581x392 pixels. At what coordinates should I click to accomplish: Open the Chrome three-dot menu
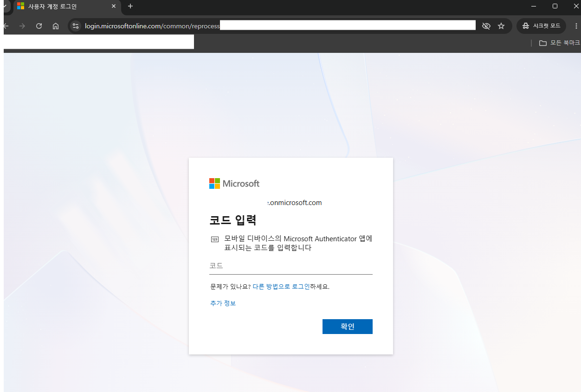[576, 26]
